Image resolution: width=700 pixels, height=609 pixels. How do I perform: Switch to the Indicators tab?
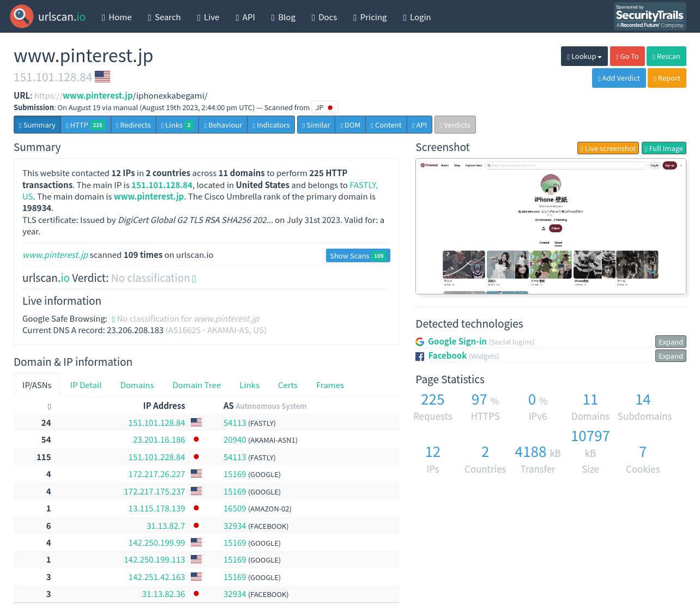(x=271, y=125)
